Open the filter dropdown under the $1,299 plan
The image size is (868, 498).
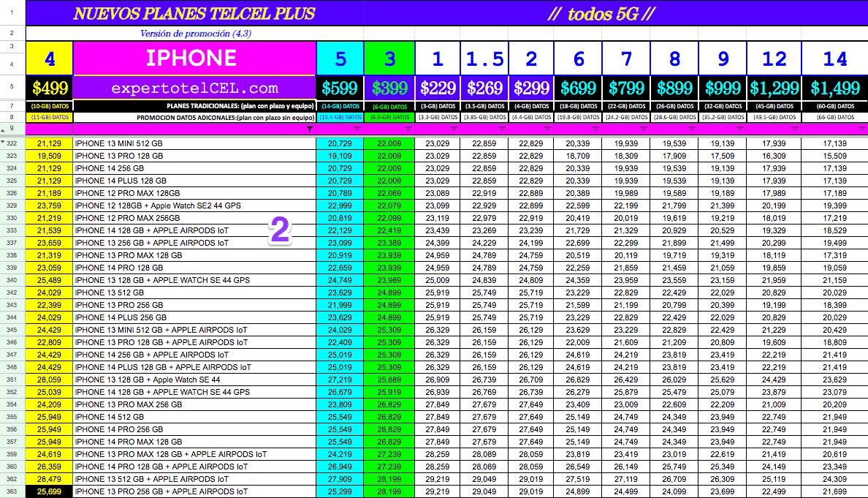pos(794,129)
